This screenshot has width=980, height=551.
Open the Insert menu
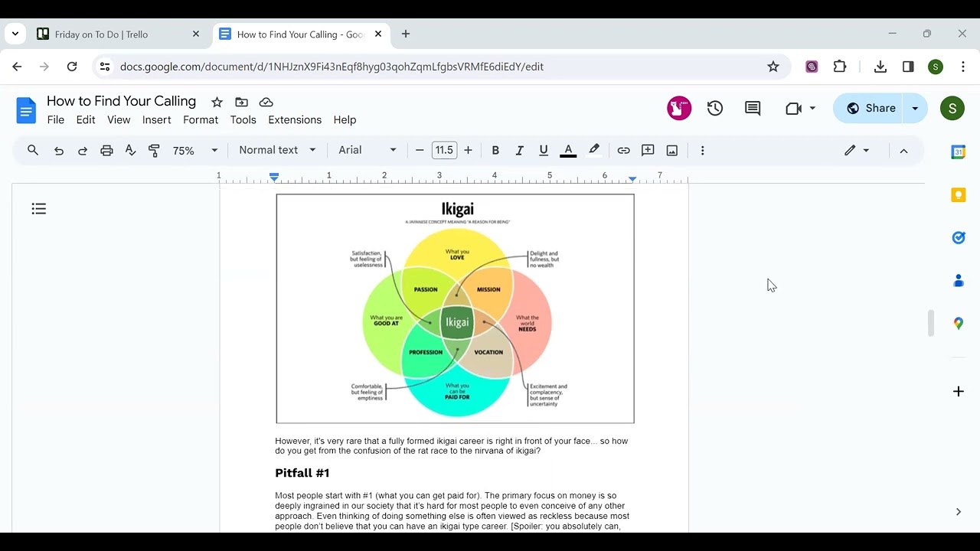pyautogui.click(x=156, y=119)
